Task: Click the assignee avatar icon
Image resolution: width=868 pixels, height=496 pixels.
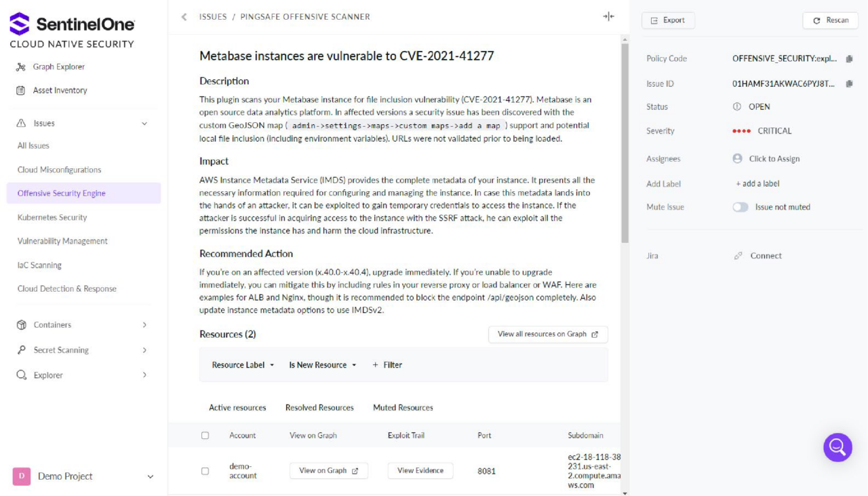Action: [x=737, y=159]
